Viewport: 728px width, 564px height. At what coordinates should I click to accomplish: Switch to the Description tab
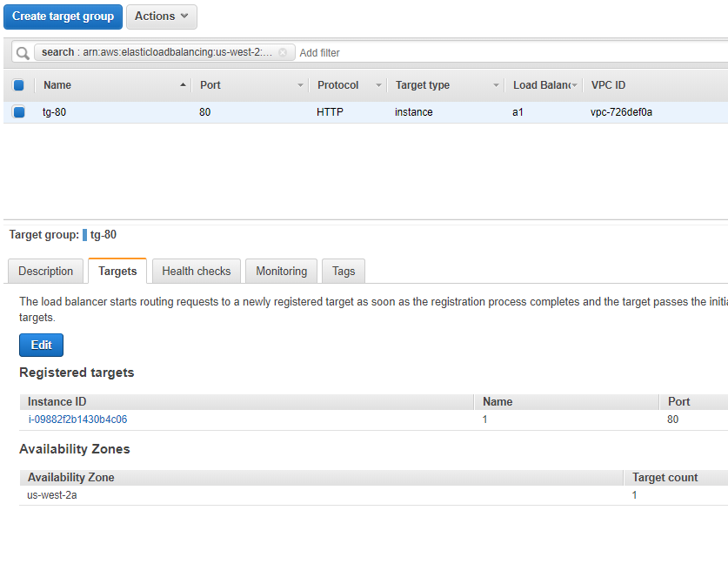[x=45, y=271]
